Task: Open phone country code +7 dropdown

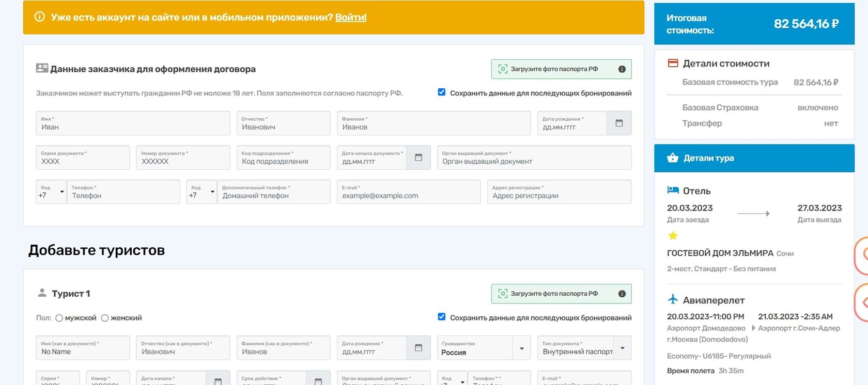Action: (x=51, y=191)
